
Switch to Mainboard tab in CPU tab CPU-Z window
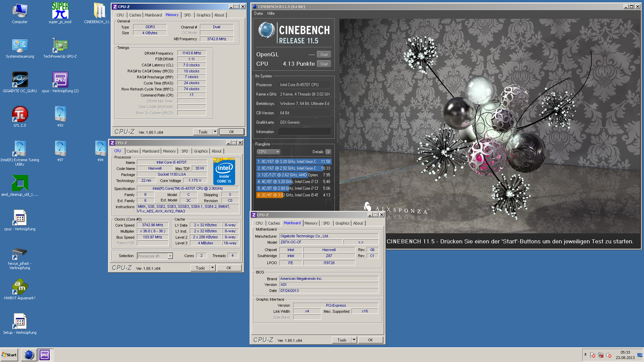coord(151,151)
